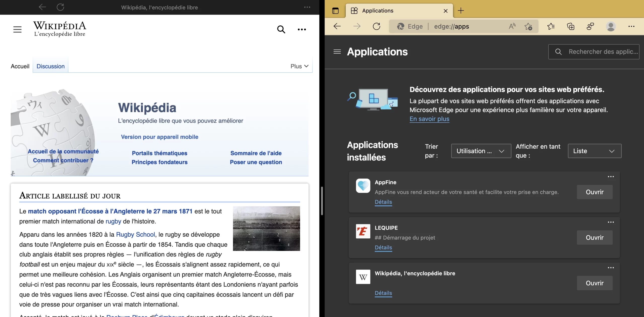Go forward in Edge browser
Viewport: 644px width, 317px height.
point(357,26)
